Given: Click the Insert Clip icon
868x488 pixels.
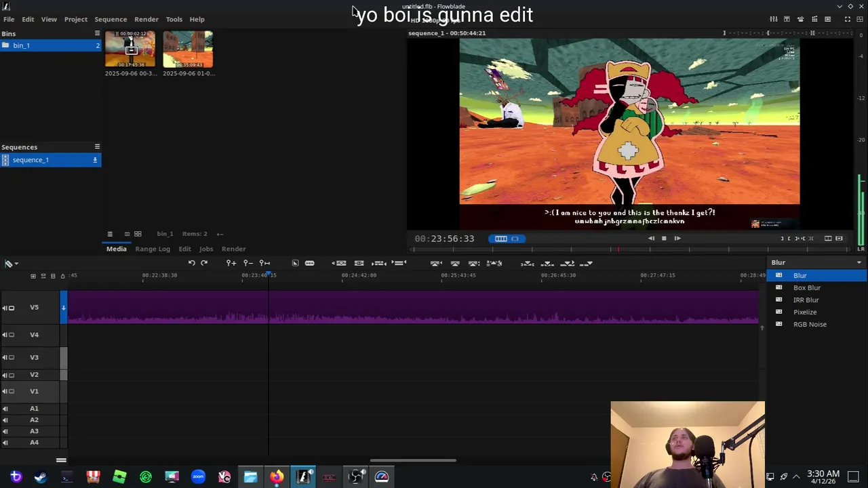Looking at the screenshot, I should click(x=567, y=263).
